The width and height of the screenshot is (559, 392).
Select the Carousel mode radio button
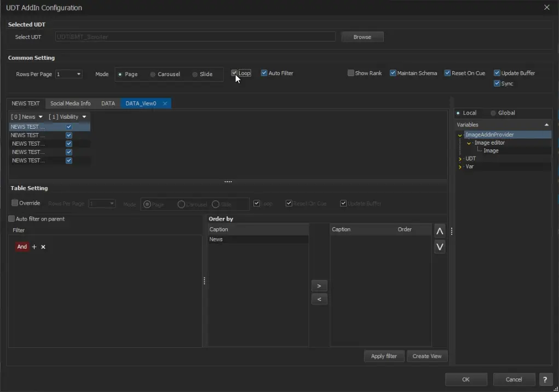click(153, 74)
